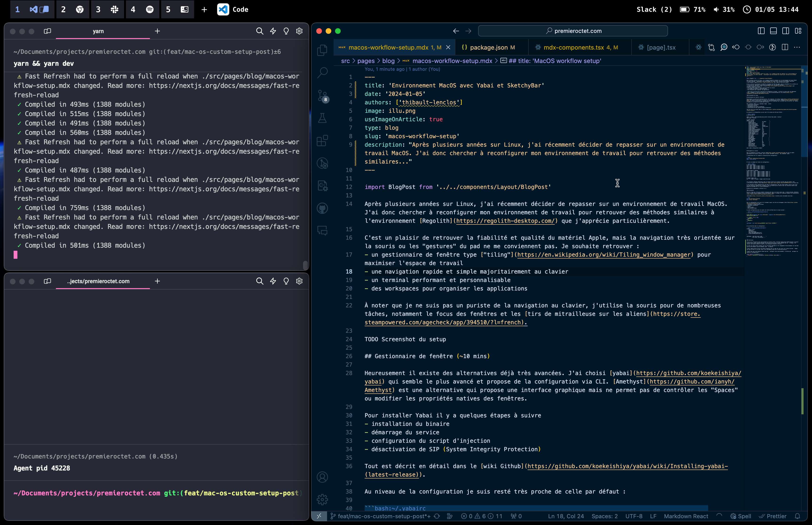The image size is (812, 525).
Task: Open Source Control view with 8 changes
Action: pyautogui.click(x=322, y=96)
